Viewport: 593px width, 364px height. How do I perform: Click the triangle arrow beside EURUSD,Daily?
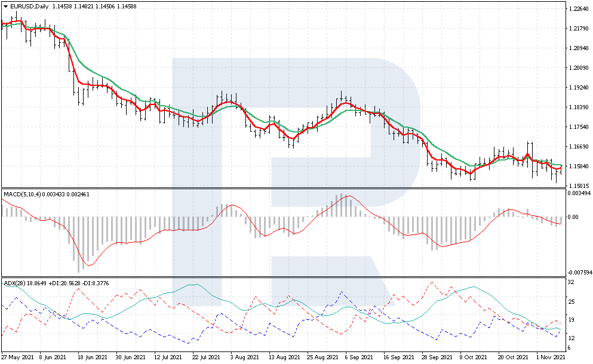tap(5, 7)
